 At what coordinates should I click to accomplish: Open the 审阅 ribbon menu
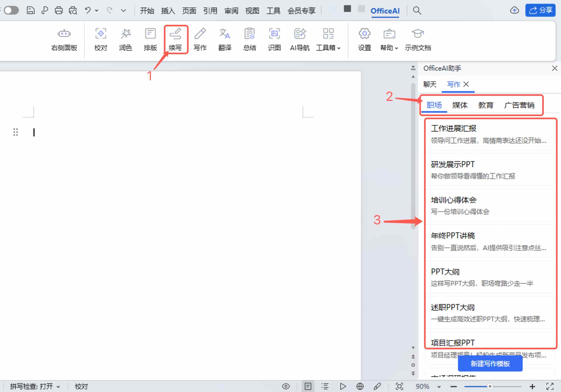tap(231, 11)
